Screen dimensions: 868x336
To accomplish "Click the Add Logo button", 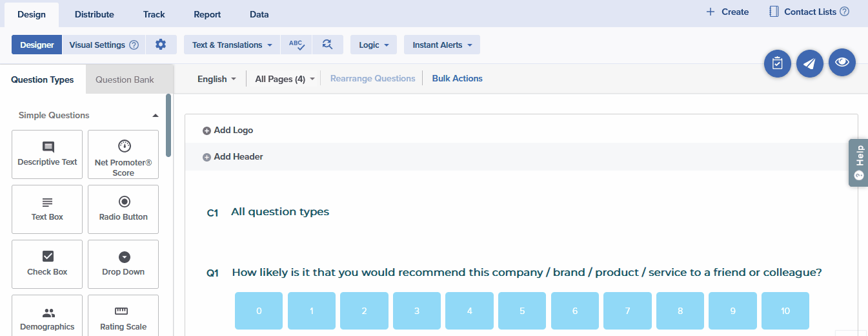I will (228, 131).
